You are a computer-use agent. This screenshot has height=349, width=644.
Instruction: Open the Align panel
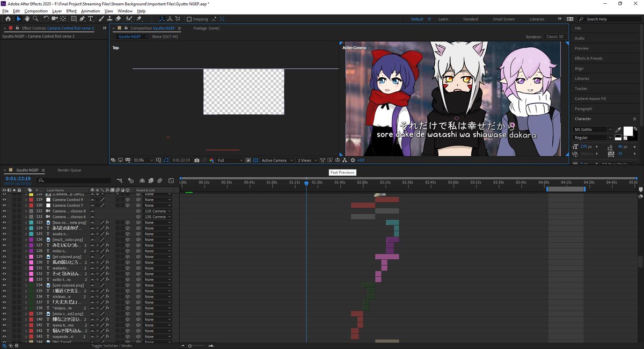click(x=579, y=68)
